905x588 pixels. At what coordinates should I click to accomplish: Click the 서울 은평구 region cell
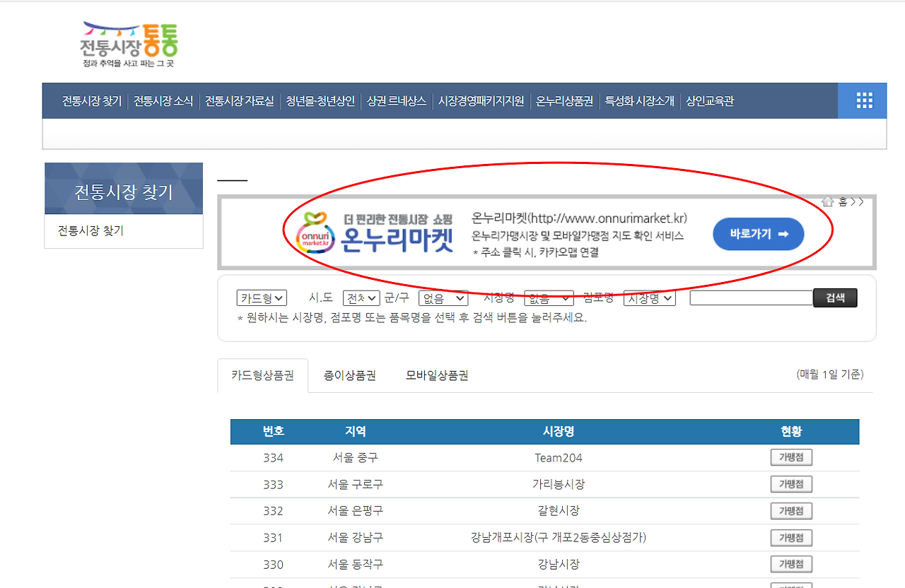355,511
